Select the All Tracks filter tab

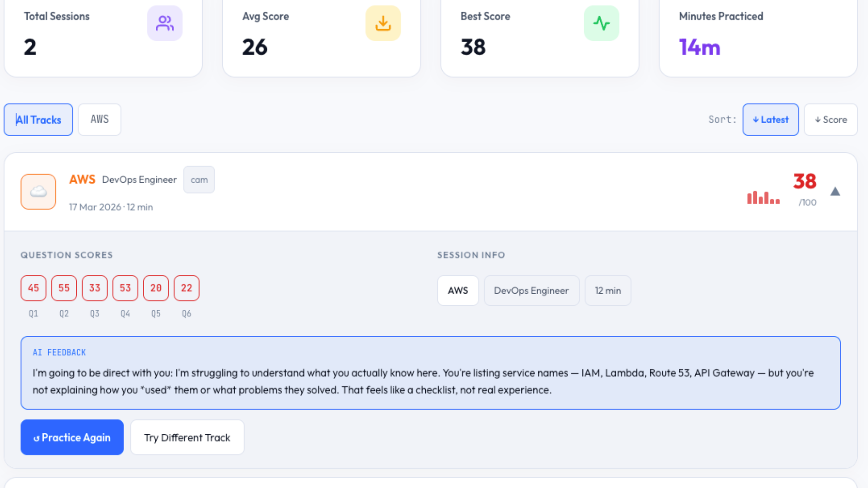[38, 120]
